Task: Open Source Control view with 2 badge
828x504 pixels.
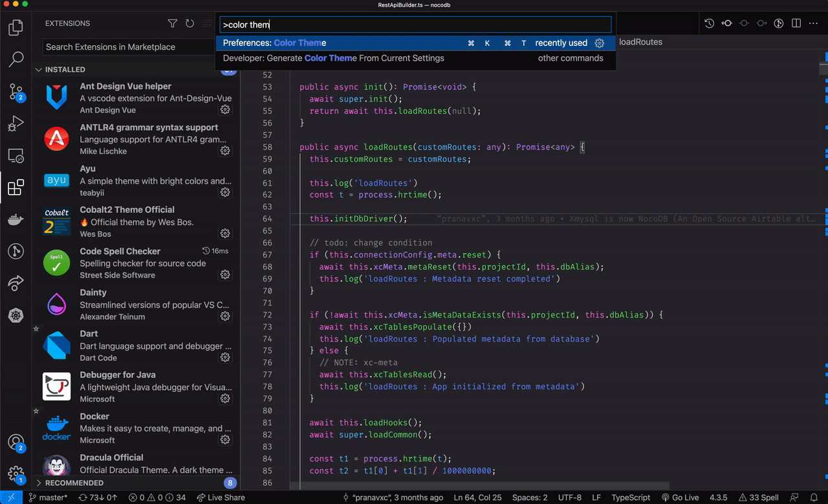Action: (x=16, y=92)
